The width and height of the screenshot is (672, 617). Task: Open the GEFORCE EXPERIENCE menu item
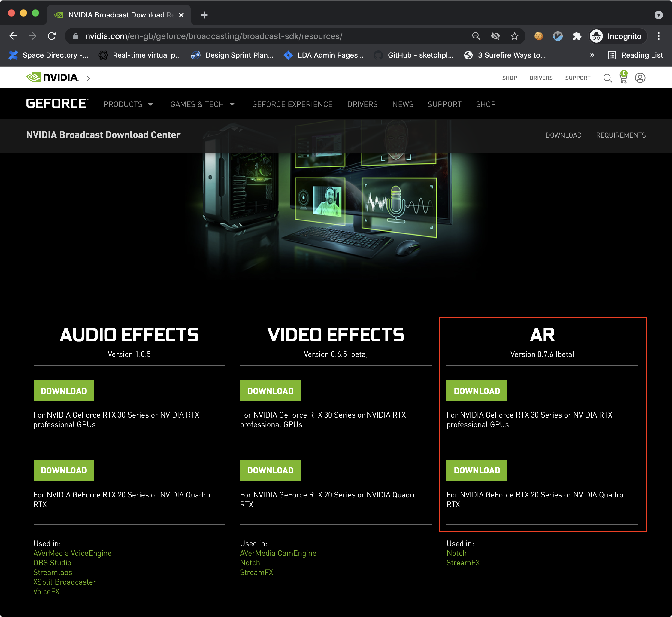click(x=292, y=104)
